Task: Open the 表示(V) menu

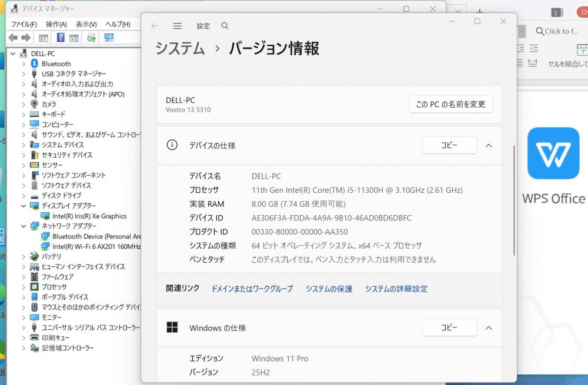Action: point(86,24)
